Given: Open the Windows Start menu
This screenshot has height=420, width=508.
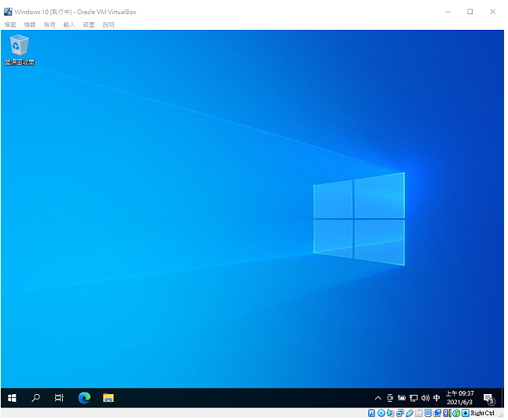Looking at the screenshot, I should pos(12,398).
